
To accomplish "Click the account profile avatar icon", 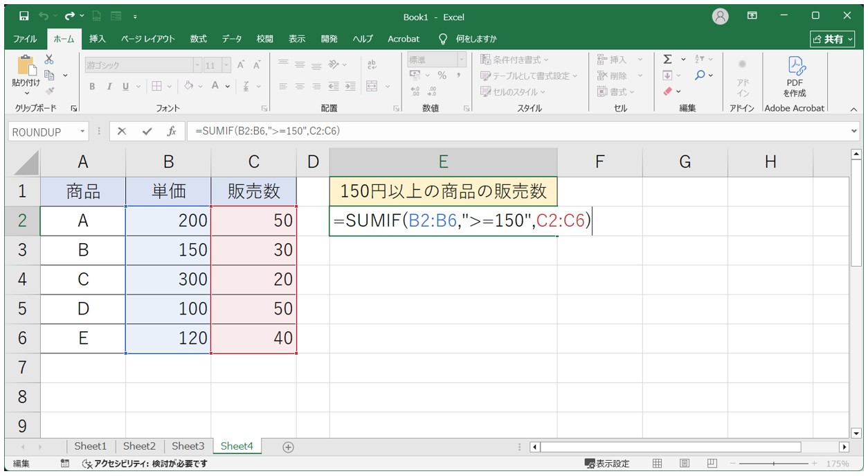I will (x=720, y=16).
